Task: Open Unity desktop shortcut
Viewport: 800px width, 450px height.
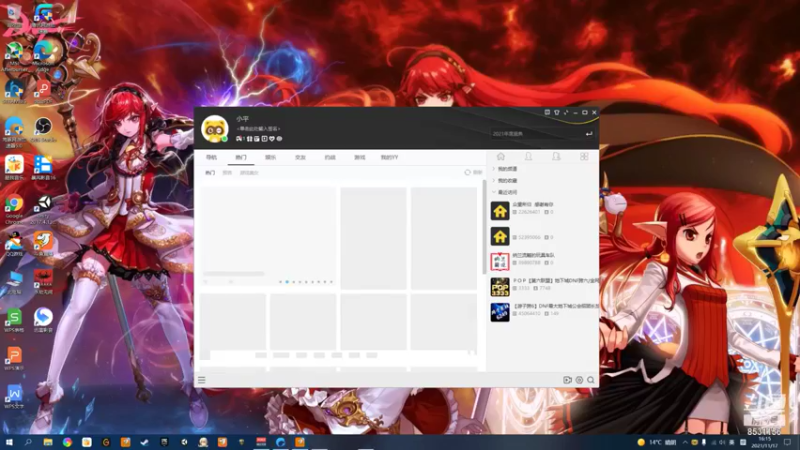Action: click(x=43, y=209)
